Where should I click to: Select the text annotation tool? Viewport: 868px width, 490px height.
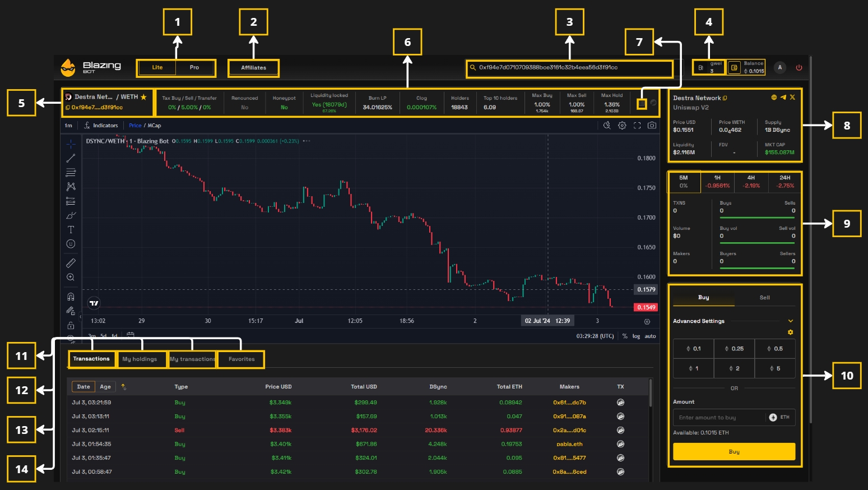click(71, 229)
